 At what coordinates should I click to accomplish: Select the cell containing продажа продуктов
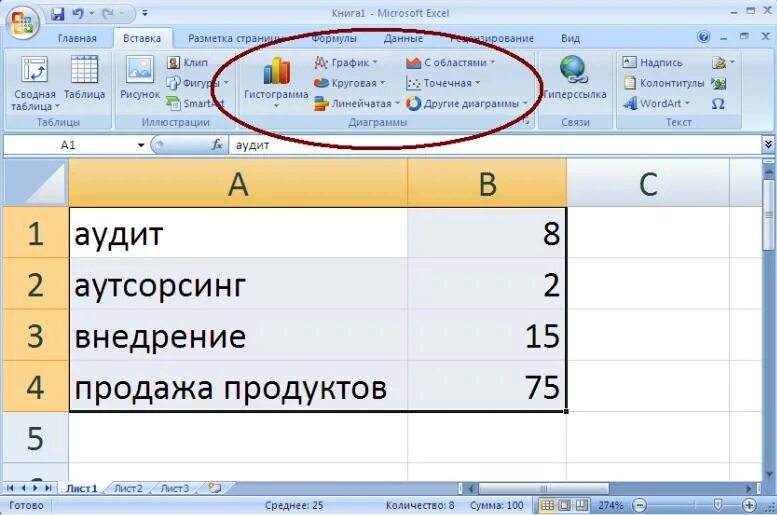[x=238, y=386]
